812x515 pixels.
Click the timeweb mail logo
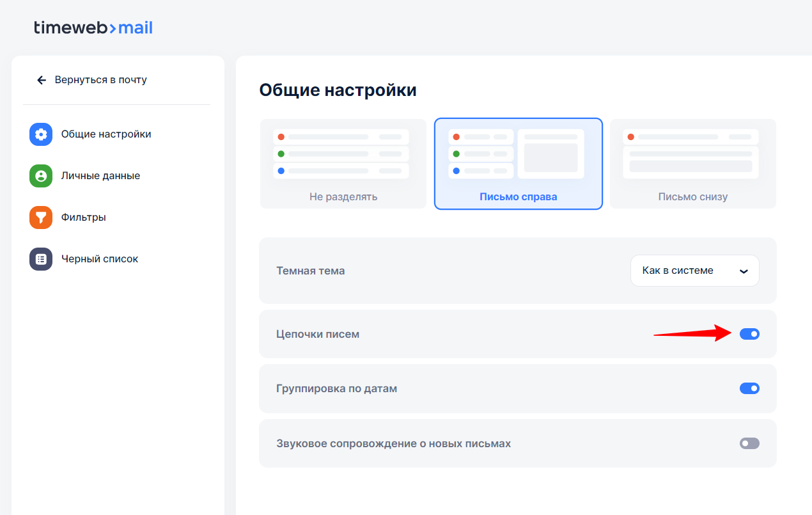[93, 28]
